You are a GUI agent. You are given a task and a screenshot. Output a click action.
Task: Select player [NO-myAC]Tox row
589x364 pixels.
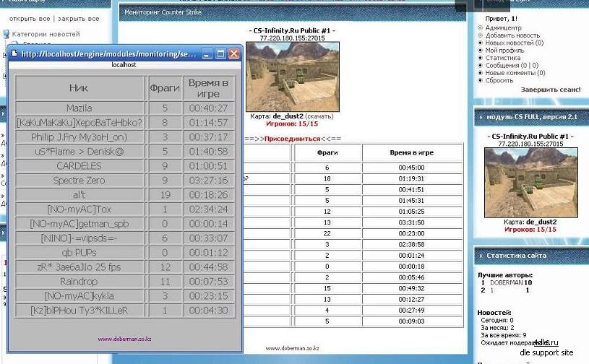[79, 209]
